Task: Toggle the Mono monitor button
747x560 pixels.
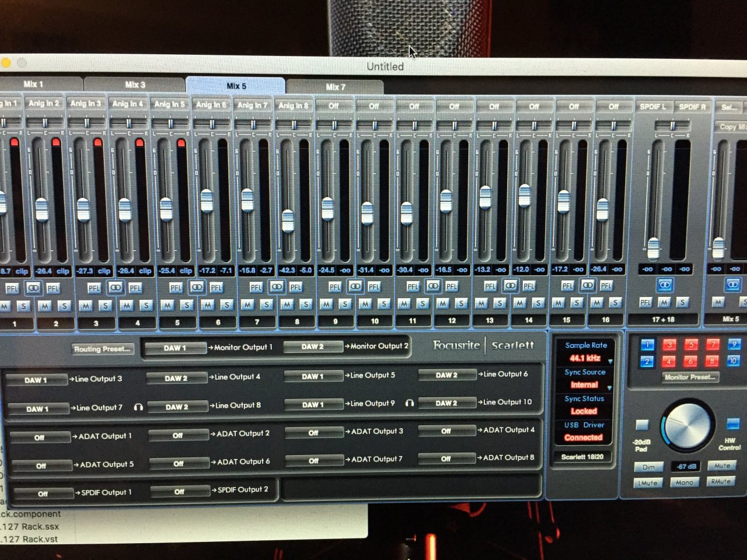Action: click(684, 482)
